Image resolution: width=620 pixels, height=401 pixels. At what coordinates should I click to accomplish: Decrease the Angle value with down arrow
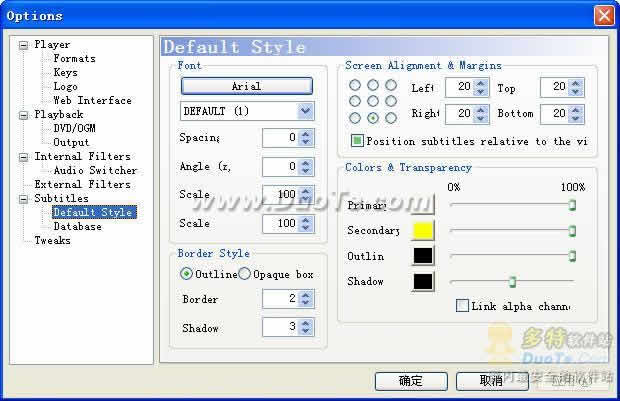click(305, 170)
